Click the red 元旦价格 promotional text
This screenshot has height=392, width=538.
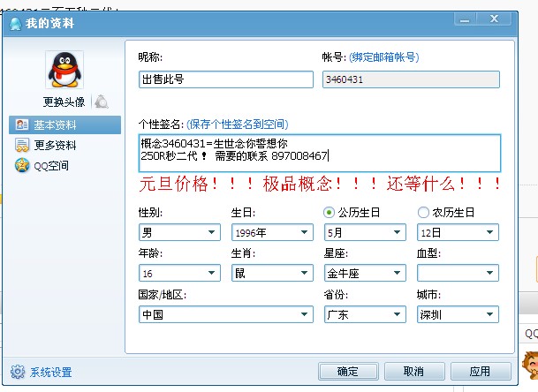point(320,184)
